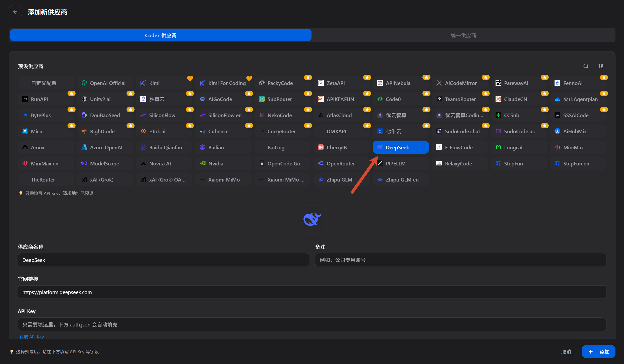Select the highlighted DeepSeek preset
The image size is (624, 364).
401,147
